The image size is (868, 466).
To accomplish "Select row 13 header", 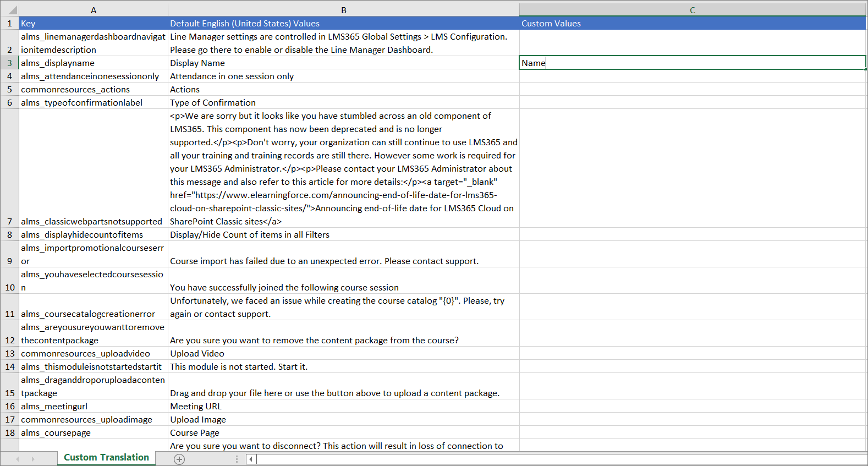I will [9, 353].
